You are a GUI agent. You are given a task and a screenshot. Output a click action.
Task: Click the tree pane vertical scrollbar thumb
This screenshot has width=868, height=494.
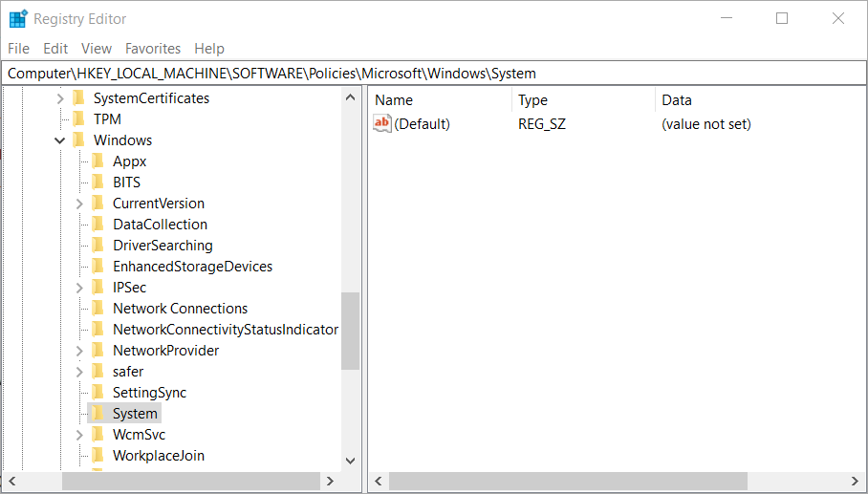(350, 331)
